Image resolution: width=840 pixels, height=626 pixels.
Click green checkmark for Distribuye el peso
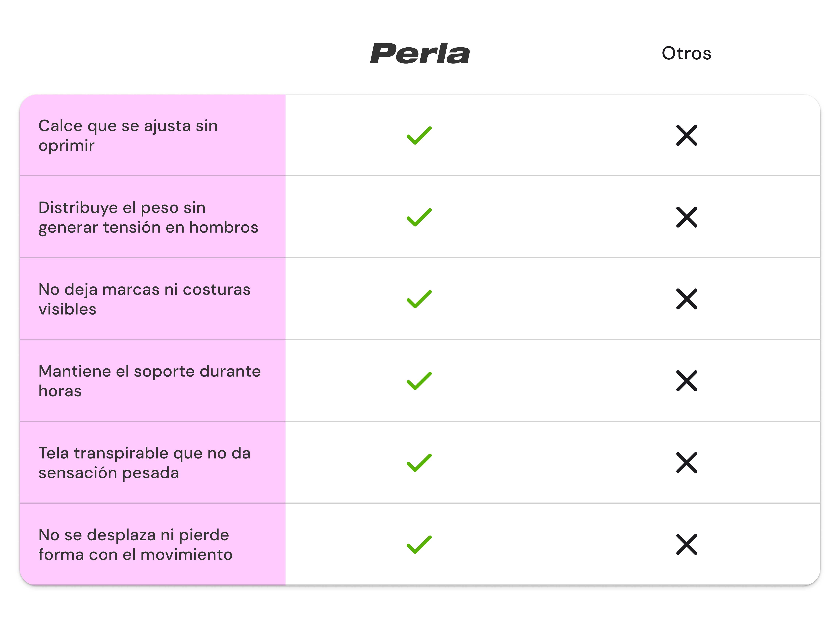point(419,217)
